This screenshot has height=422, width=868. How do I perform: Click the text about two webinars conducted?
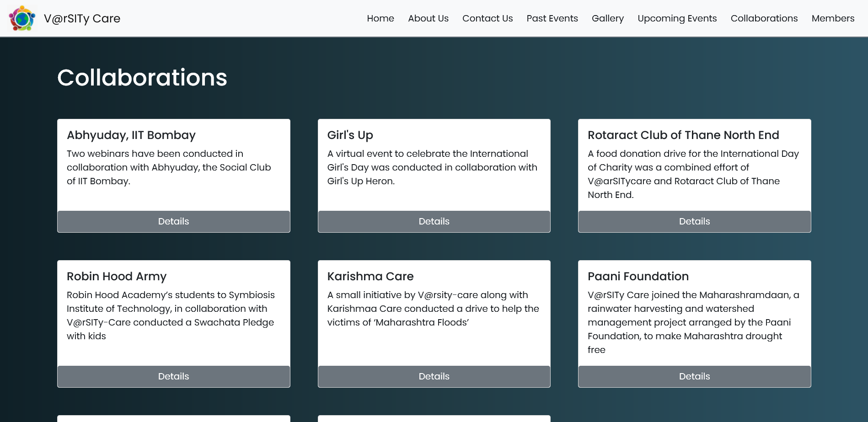pos(169,167)
